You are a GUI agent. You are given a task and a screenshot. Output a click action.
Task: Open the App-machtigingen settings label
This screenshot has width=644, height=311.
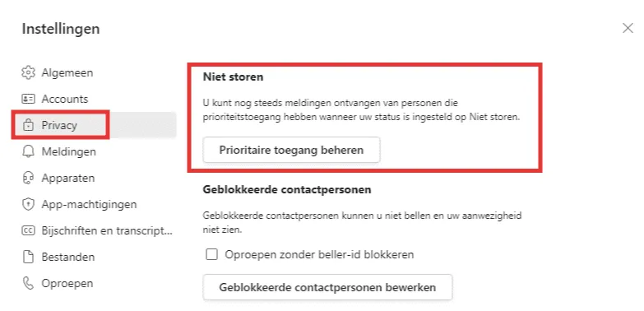(x=89, y=204)
